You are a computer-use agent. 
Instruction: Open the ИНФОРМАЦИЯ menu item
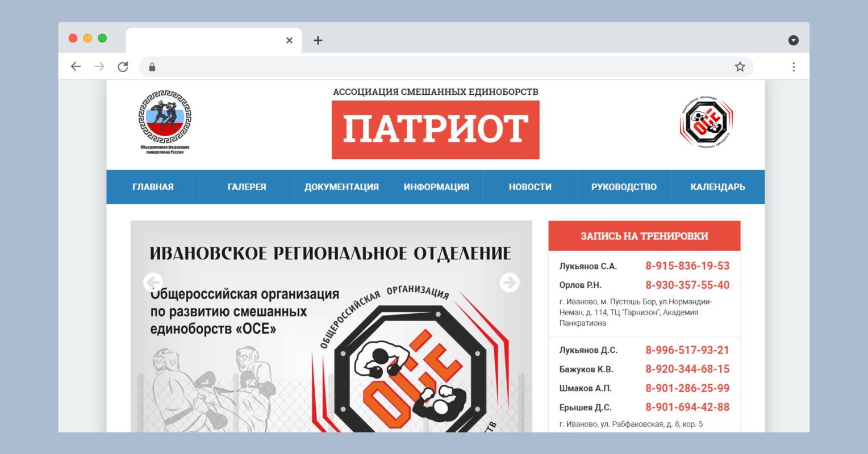pyautogui.click(x=436, y=187)
